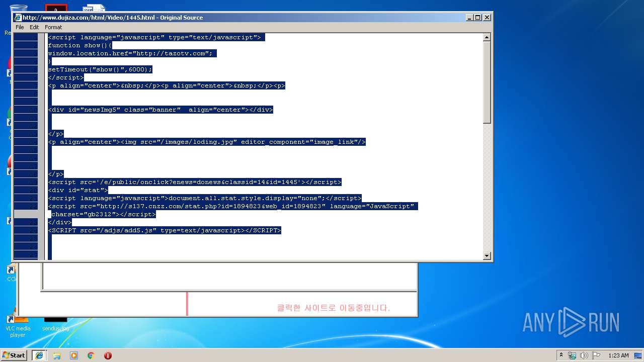Click the Internet Explorer icon in title bar
The width and height of the screenshot is (644, 362).
point(18,18)
